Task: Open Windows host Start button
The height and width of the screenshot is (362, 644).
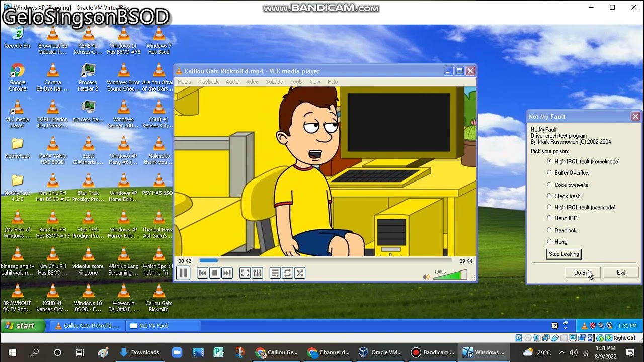Action: pos(12,352)
